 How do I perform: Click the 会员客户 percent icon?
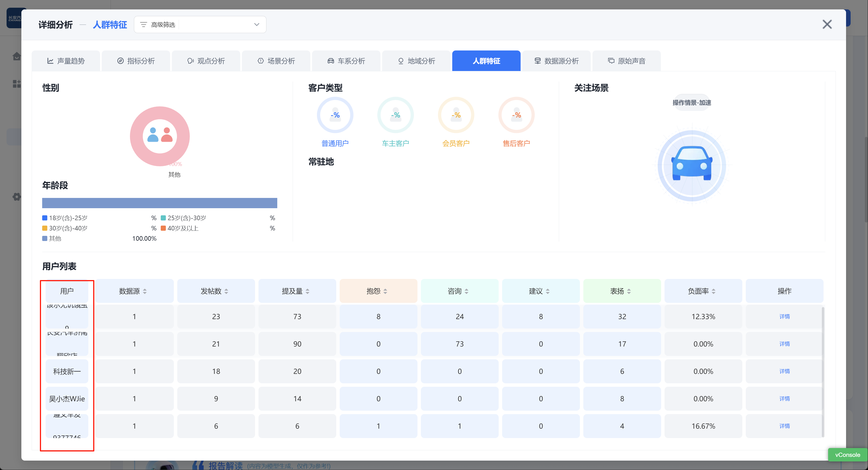tap(456, 115)
